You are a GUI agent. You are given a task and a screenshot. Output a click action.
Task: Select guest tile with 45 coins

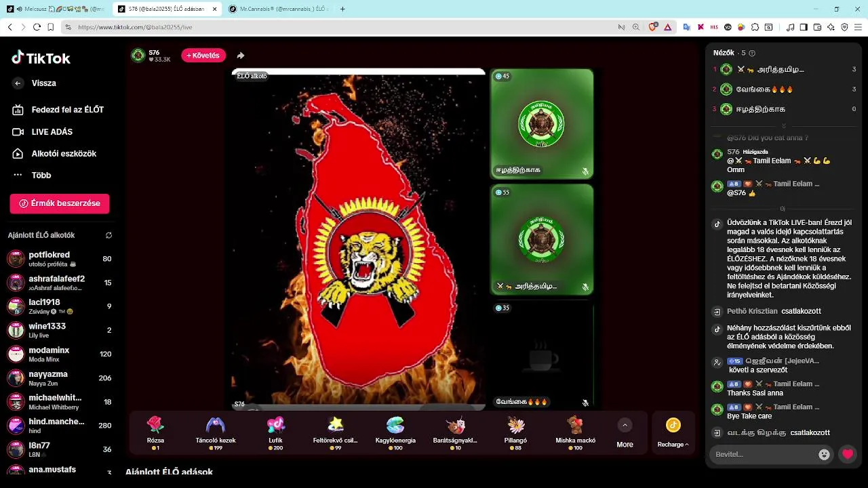[x=542, y=123]
